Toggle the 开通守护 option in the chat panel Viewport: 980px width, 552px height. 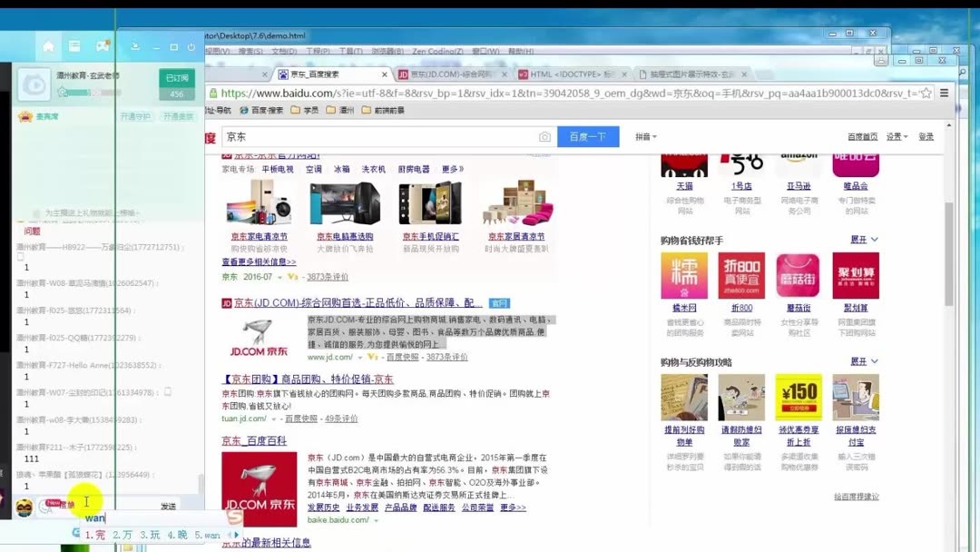138,116
